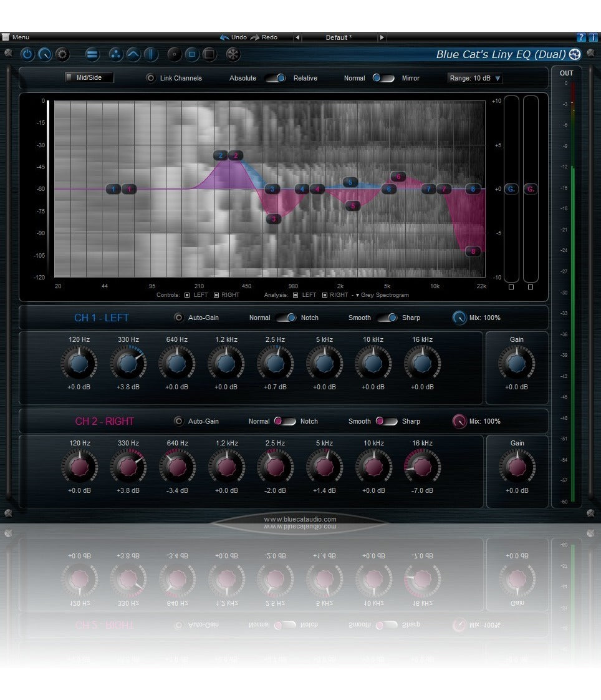Screen dimensions: 601x700
Task: Click CH 1 Left 330 Hz knob
Action: (128, 363)
